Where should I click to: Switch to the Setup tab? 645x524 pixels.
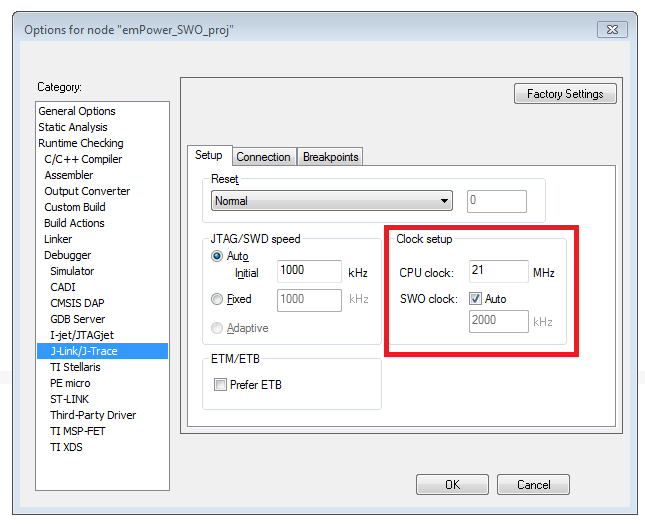click(x=208, y=156)
